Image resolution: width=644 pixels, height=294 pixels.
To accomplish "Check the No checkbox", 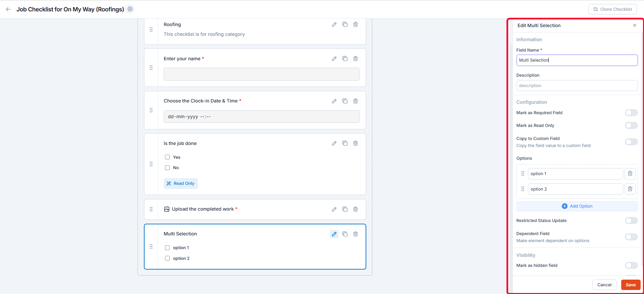I will tap(167, 168).
